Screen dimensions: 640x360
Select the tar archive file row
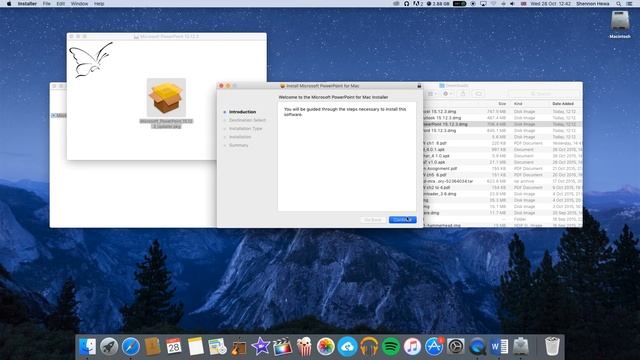click(x=502, y=181)
